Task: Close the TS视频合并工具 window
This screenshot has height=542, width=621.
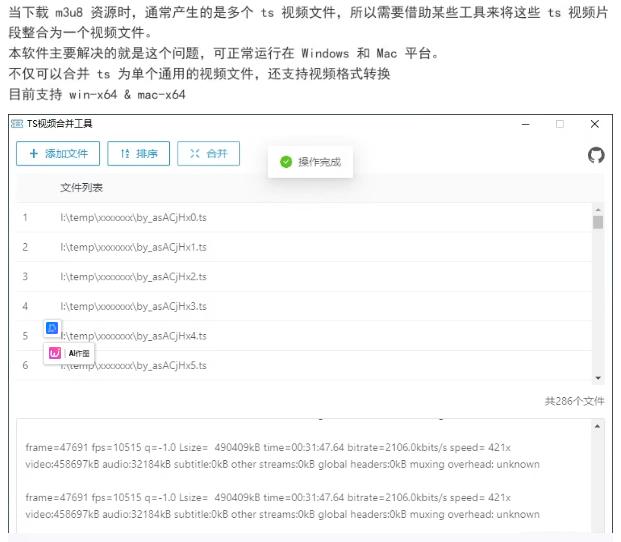Action: pyautogui.click(x=595, y=124)
